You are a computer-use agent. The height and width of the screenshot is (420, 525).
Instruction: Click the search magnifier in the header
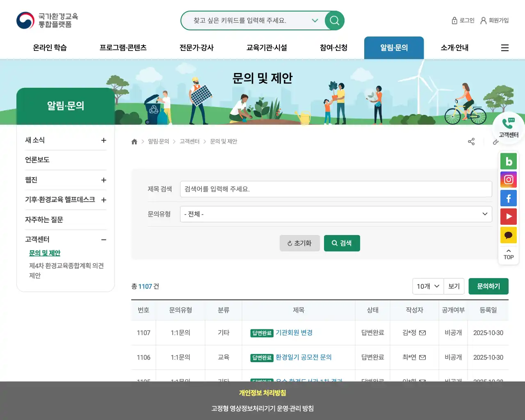click(x=334, y=21)
